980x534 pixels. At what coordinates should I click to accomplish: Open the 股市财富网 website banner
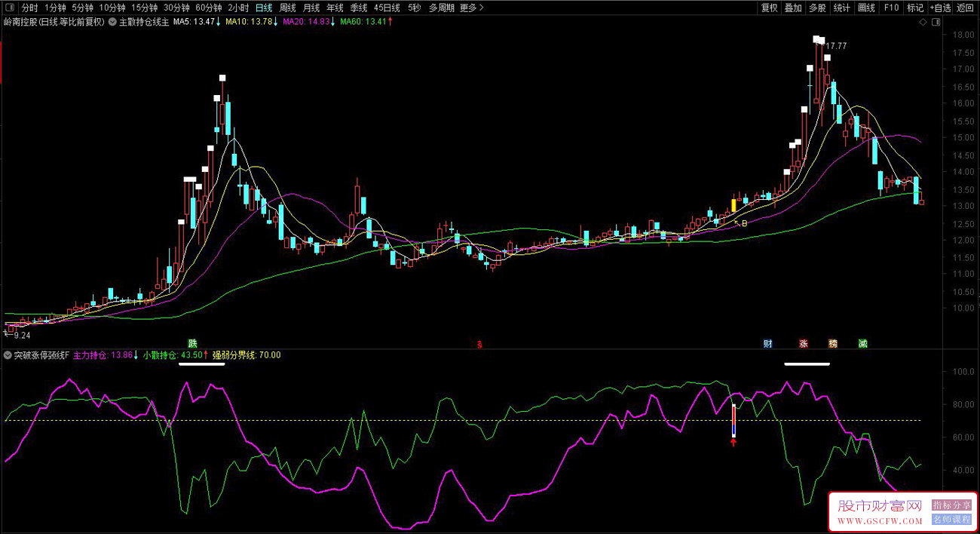tap(880, 513)
